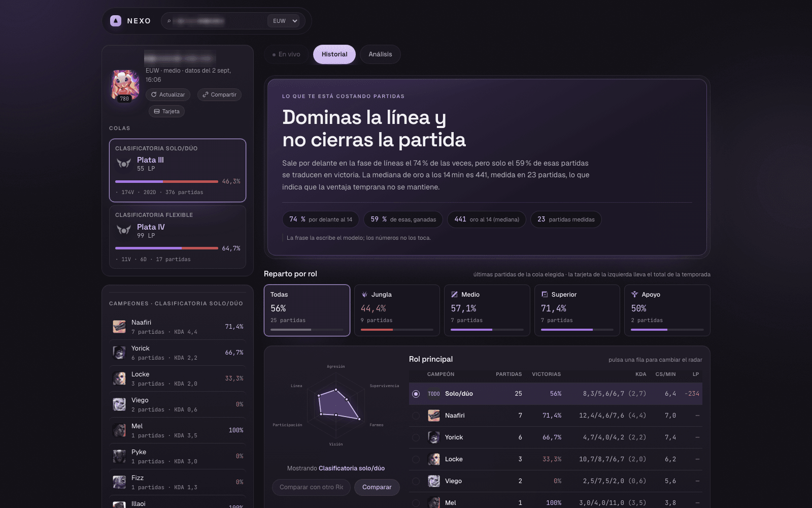812x508 pixels.
Task: Select the Clasificatoria Solo/Dúo queue card
Action: [178, 170]
